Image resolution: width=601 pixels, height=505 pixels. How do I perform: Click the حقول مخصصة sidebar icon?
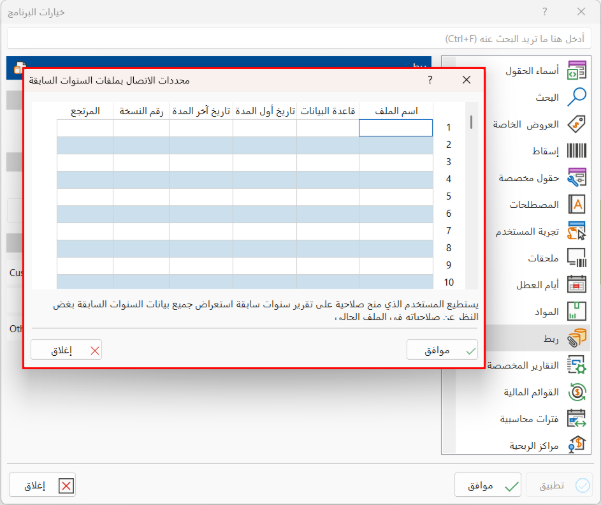click(x=576, y=178)
